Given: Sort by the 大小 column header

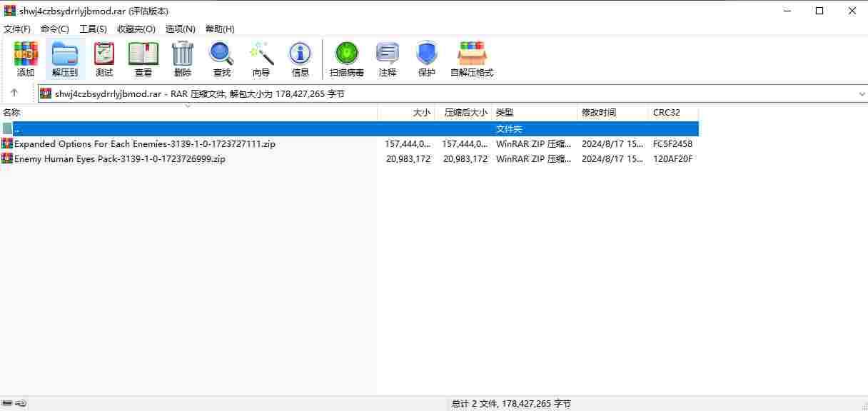Looking at the screenshot, I should (x=406, y=113).
